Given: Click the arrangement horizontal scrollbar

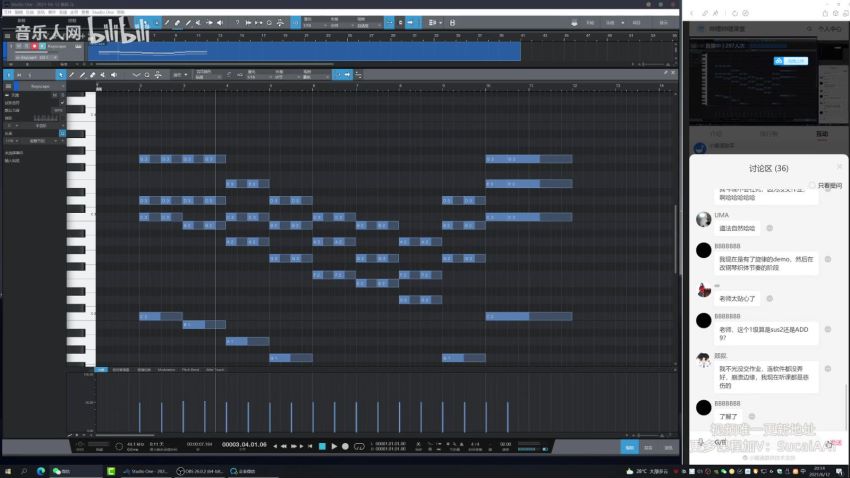Looking at the screenshot, I should click(211, 64).
